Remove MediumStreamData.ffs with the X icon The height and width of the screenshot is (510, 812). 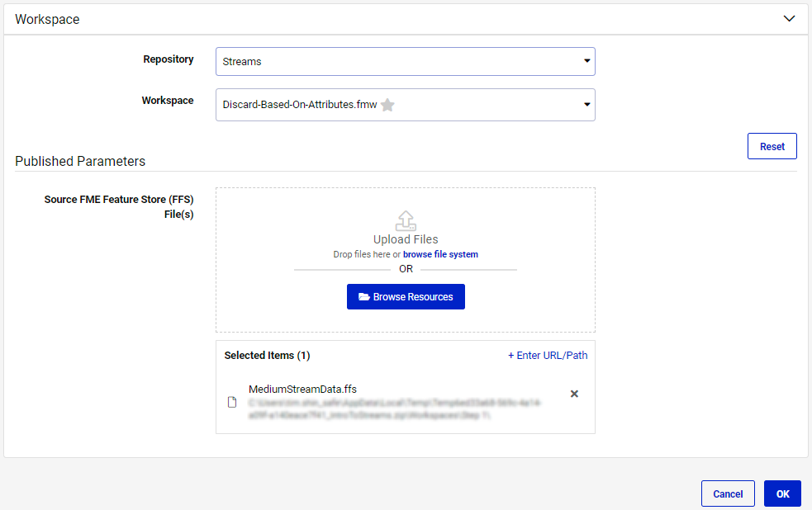pyautogui.click(x=574, y=394)
